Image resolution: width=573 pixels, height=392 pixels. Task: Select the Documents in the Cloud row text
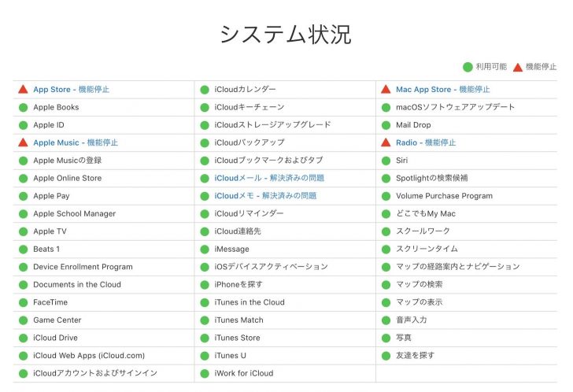coord(77,285)
